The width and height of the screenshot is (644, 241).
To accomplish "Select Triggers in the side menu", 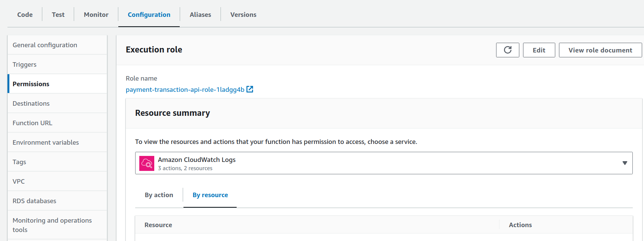I will click(25, 64).
